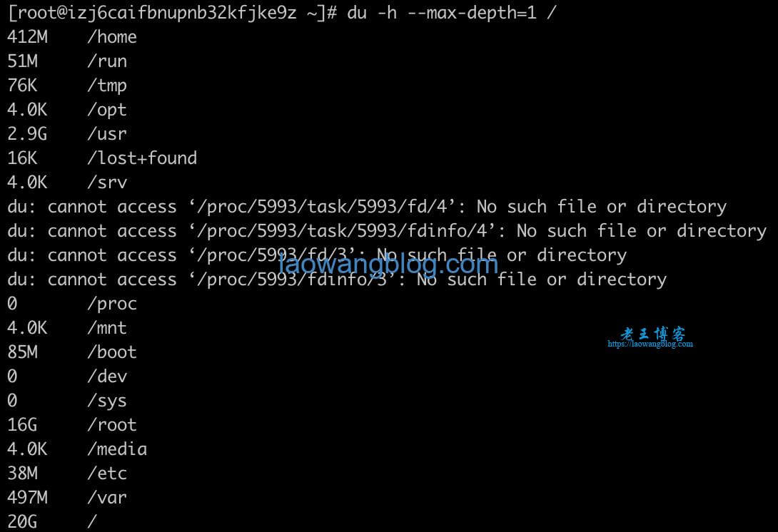Viewport: 778px width, 532px height.
Task: Select the /boot directory entry
Action: (111, 352)
